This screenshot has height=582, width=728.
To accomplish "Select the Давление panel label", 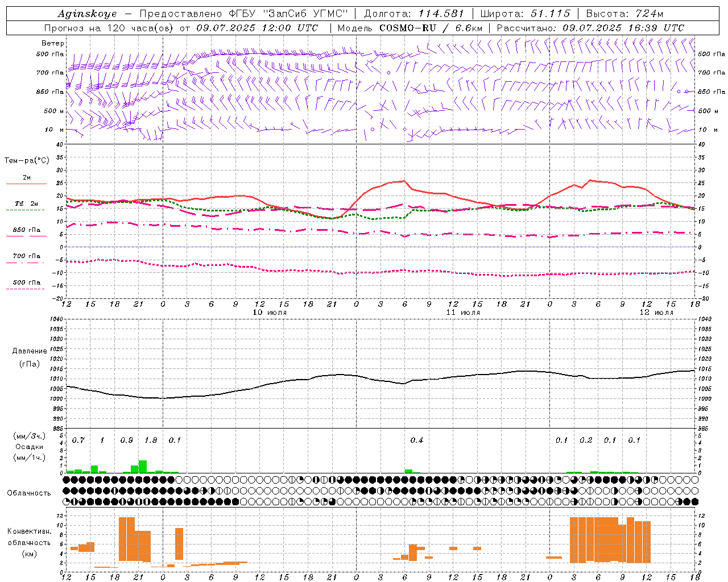I will (30, 351).
